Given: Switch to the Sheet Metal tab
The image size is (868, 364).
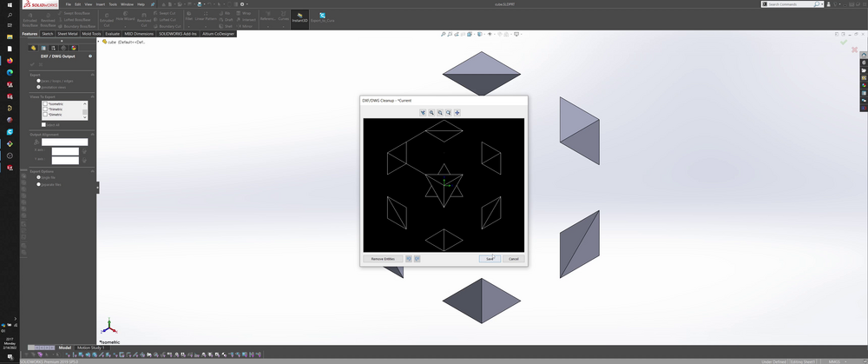Looking at the screenshot, I should pyautogui.click(x=68, y=34).
